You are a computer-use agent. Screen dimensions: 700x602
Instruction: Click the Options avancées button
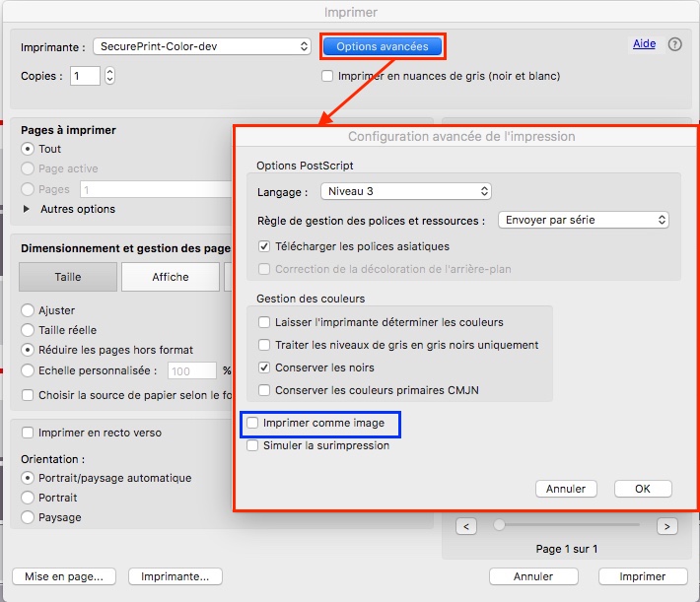pyautogui.click(x=383, y=46)
